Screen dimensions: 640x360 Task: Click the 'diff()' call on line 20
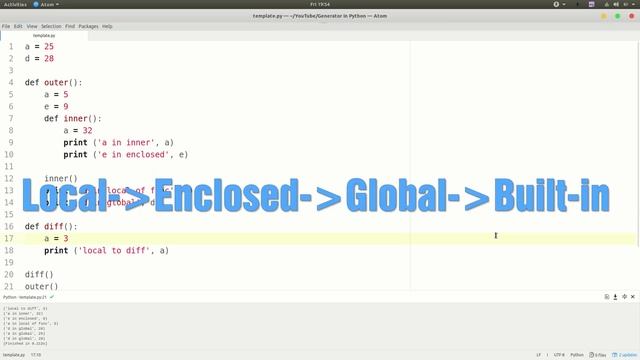coord(39,274)
